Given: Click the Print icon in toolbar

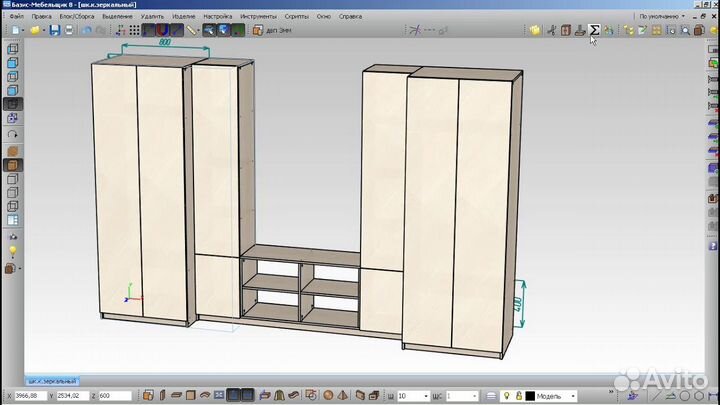Looking at the screenshot, I should click(x=69, y=30).
